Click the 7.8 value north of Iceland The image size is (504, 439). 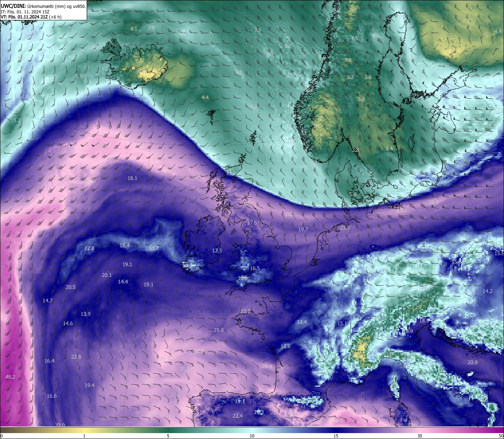coord(151,28)
